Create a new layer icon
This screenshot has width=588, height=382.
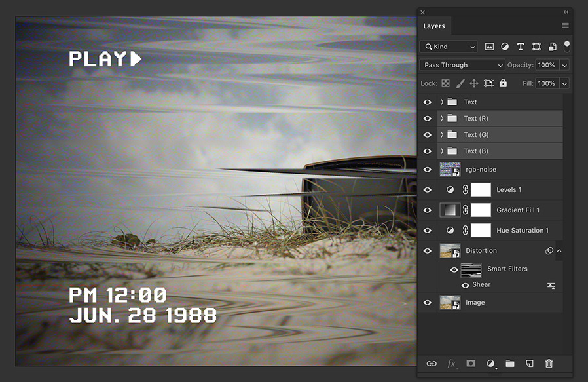(530, 363)
